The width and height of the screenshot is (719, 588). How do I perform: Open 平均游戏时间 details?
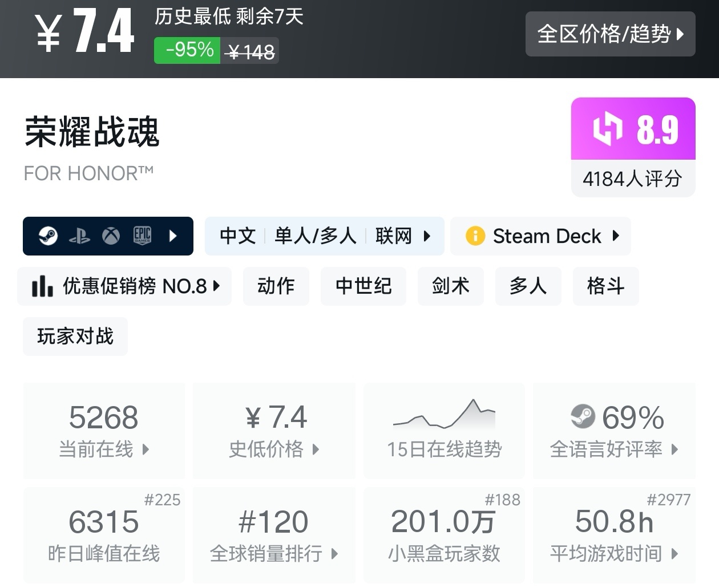coord(614,535)
